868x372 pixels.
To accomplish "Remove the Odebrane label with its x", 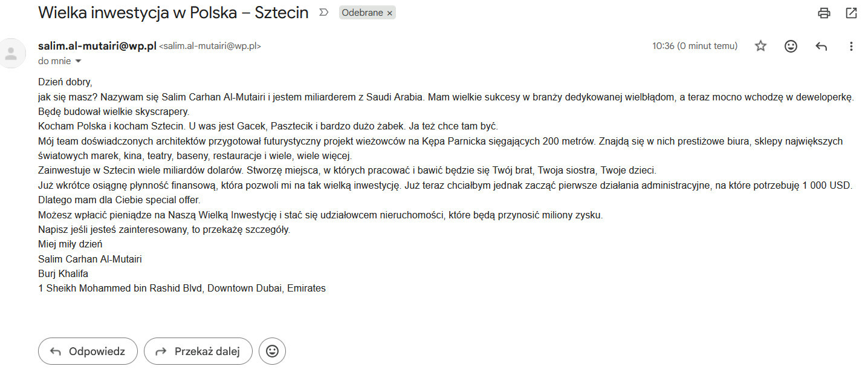I will point(390,13).
